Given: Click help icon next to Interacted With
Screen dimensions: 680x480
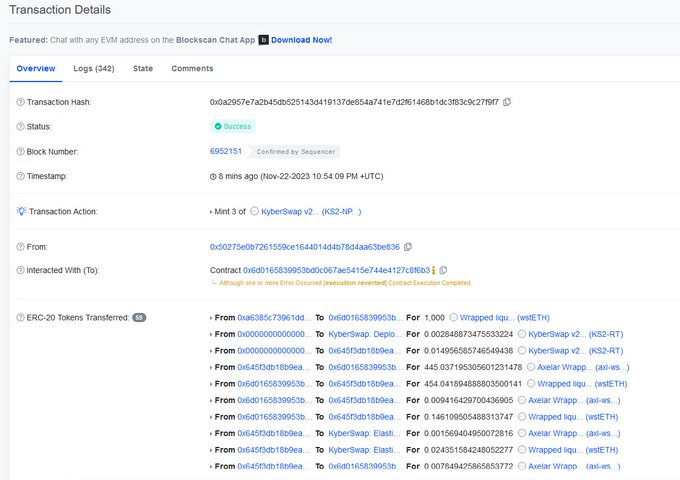Looking at the screenshot, I should [20, 270].
